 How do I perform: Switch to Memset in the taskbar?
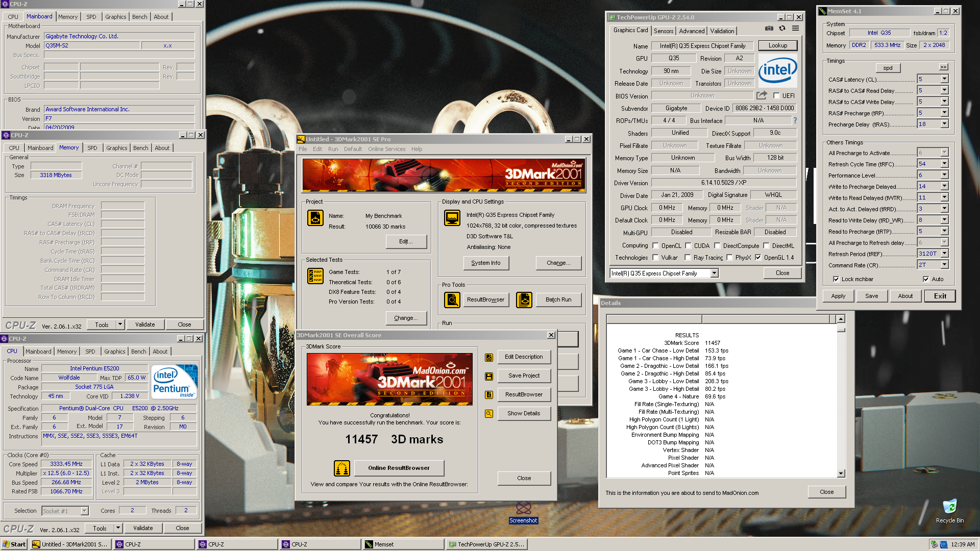tap(403, 544)
